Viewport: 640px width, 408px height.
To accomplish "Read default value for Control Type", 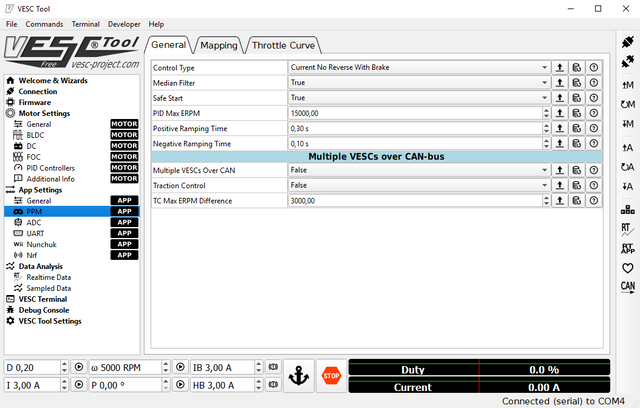I will 576,67.
